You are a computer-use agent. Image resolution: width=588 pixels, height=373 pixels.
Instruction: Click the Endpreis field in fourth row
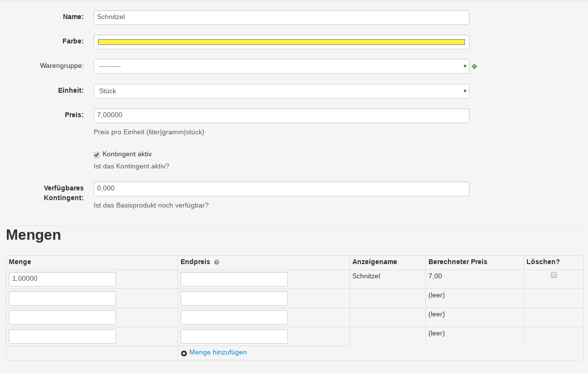point(234,336)
